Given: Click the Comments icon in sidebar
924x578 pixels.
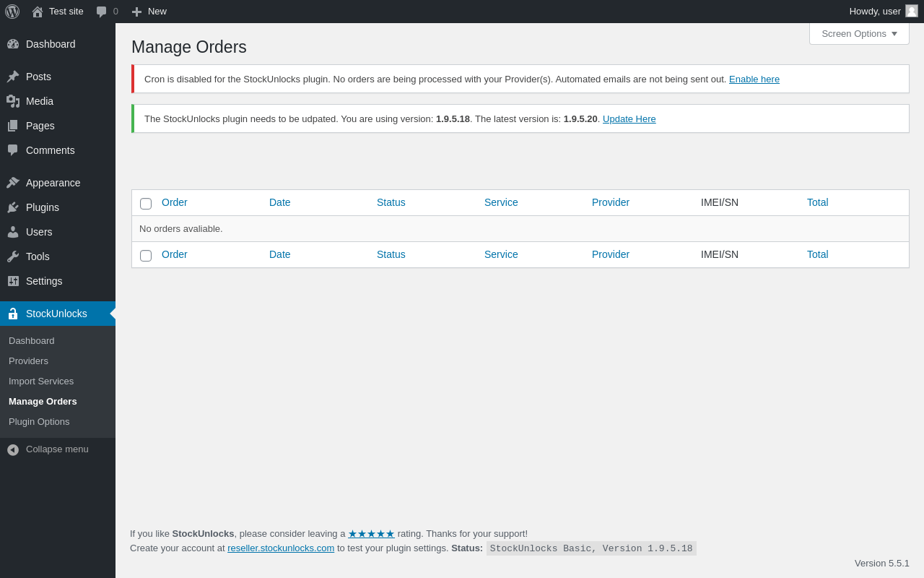Looking at the screenshot, I should (13, 150).
